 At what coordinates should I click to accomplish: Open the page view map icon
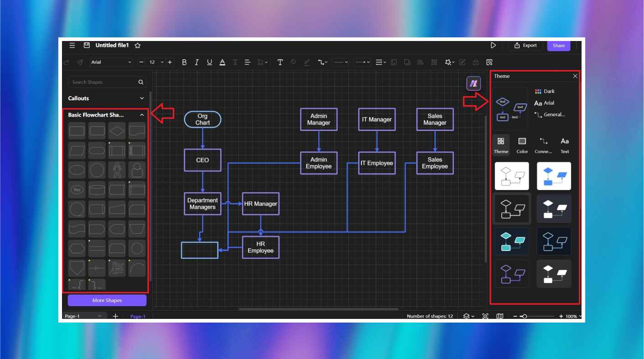pos(500,316)
